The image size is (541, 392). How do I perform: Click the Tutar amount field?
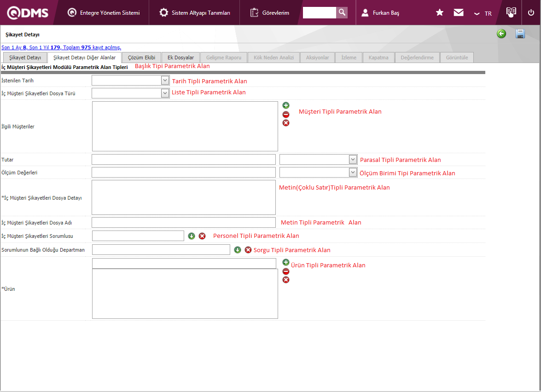coord(184,159)
